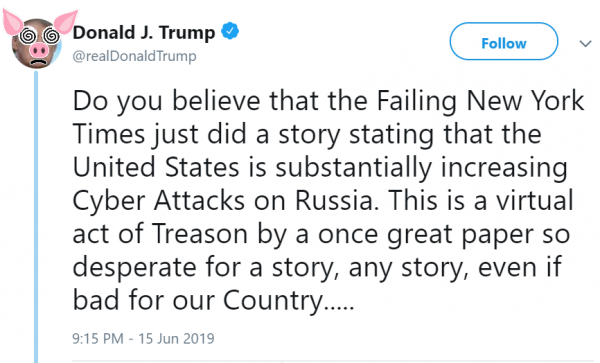Viewport: 600px width, 363px height.
Task: Click the blue verified checkmark badge
Action: pyautogui.click(x=230, y=31)
